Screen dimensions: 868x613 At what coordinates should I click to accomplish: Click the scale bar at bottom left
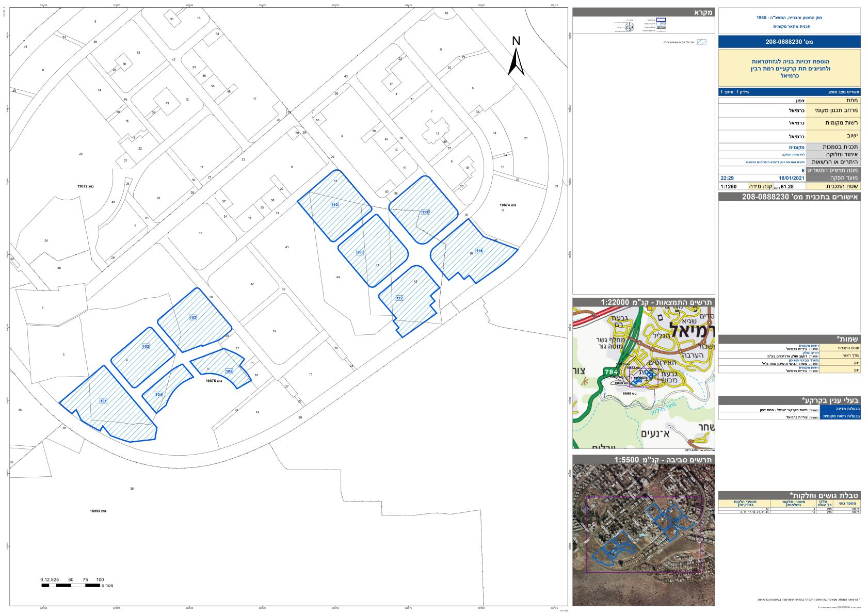coord(71,585)
